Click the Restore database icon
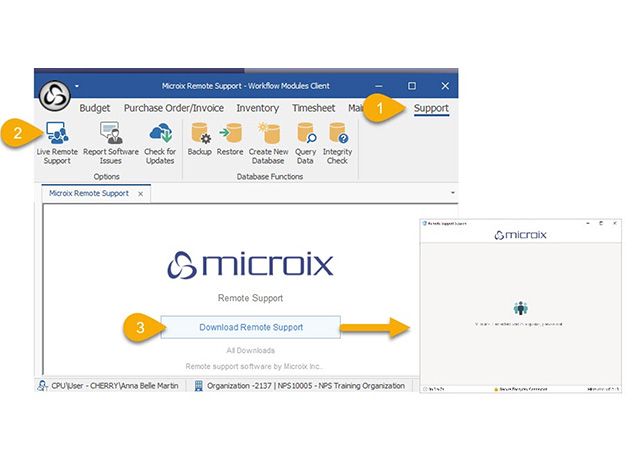 (x=230, y=134)
